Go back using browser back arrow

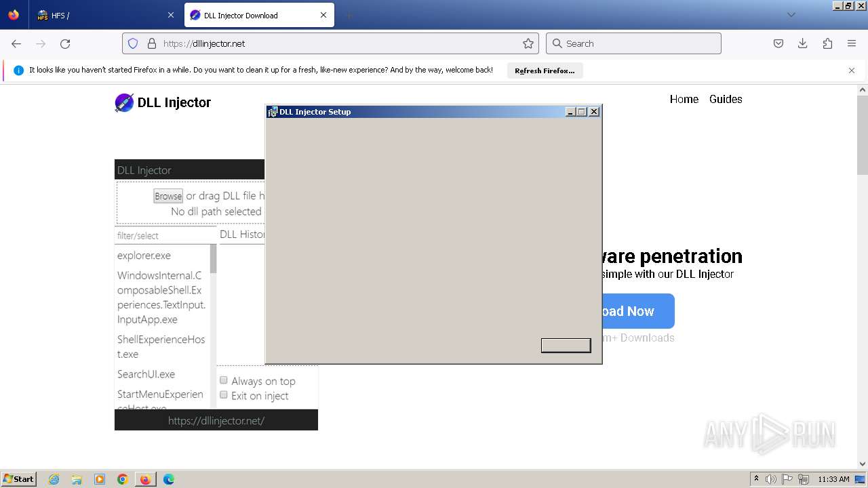pos(16,43)
